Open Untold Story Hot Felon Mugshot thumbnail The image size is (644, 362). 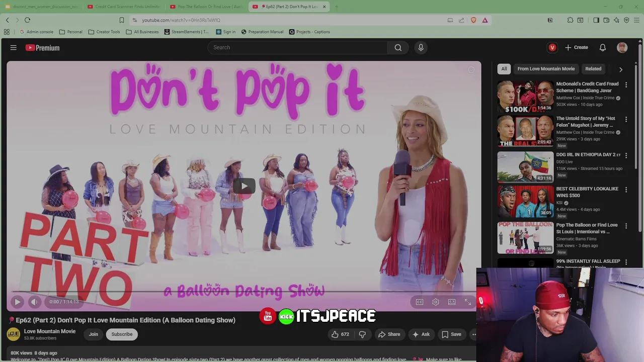[x=525, y=131]
